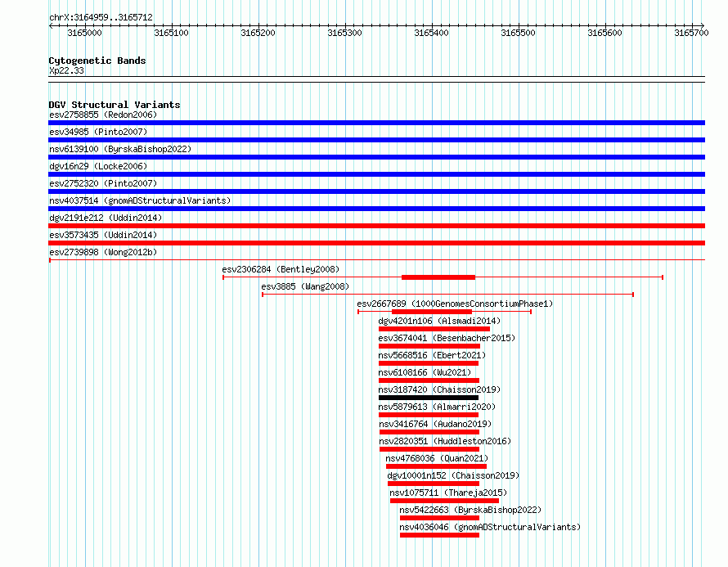728x567 pixels.
Task: Click red bar under esv3674041 (Besenbacher2015)
Action: (x=429, y=346)
